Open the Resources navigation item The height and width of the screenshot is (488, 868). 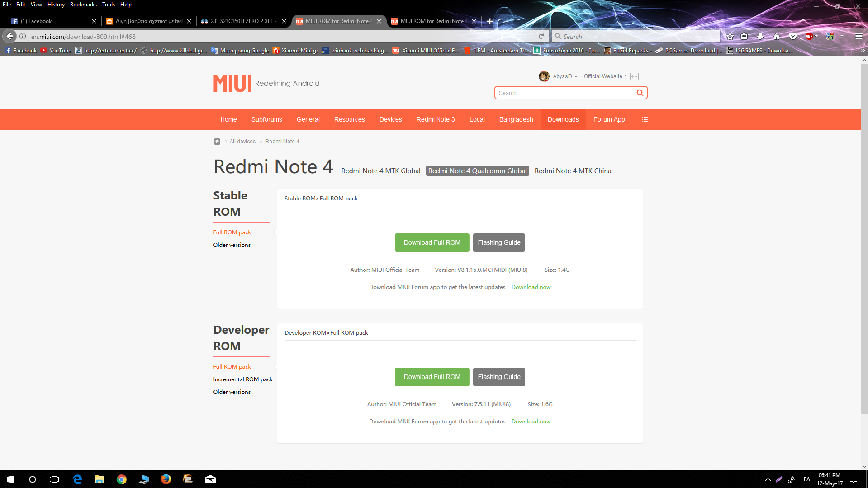tap(350, 119)
